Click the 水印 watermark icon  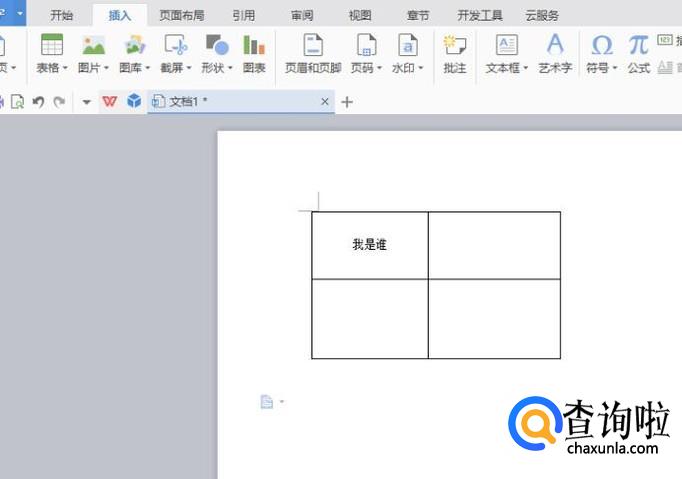click(x=408, y=44)
